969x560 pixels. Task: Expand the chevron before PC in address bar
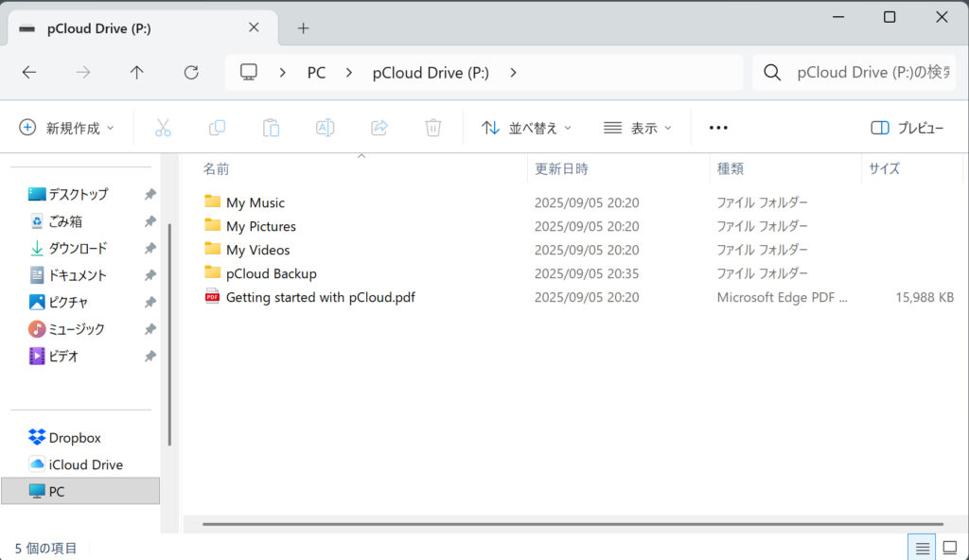point(282,72)
